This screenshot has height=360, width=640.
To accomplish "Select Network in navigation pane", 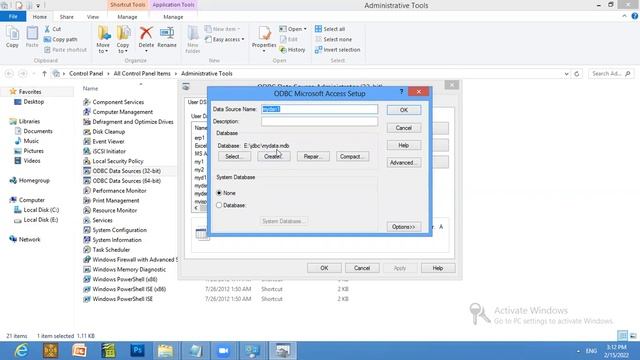I will [24, 239].
